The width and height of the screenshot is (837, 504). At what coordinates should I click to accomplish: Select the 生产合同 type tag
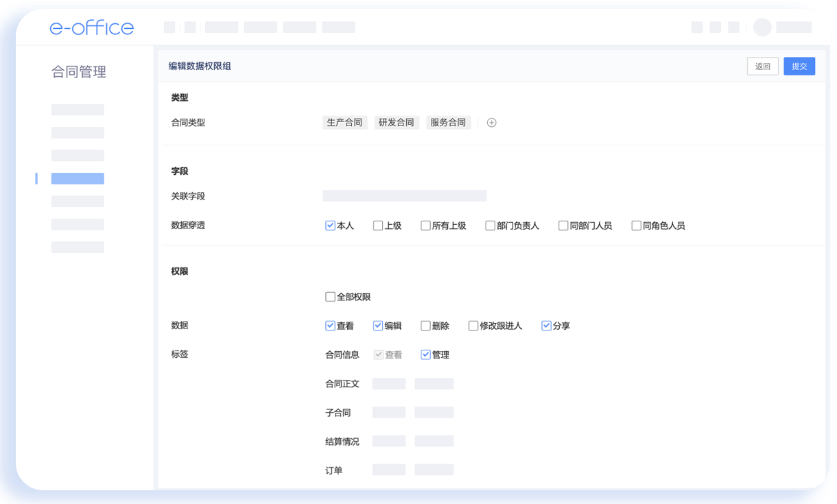pos(344,123)
